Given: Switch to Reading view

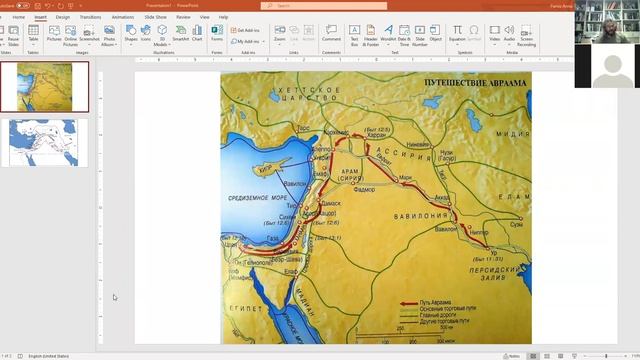Looking at the screenshot, I should pos(560,356).
